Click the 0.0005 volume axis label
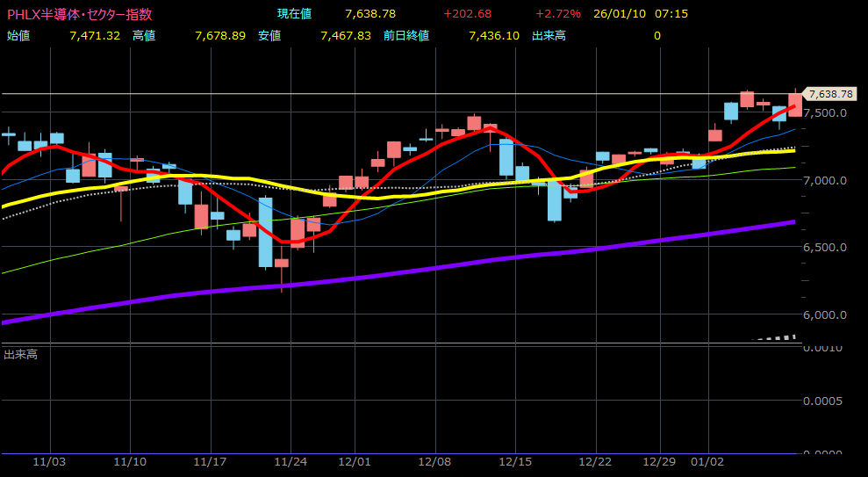The height and width of the screenshot is (477, 868). pos(823,401)
